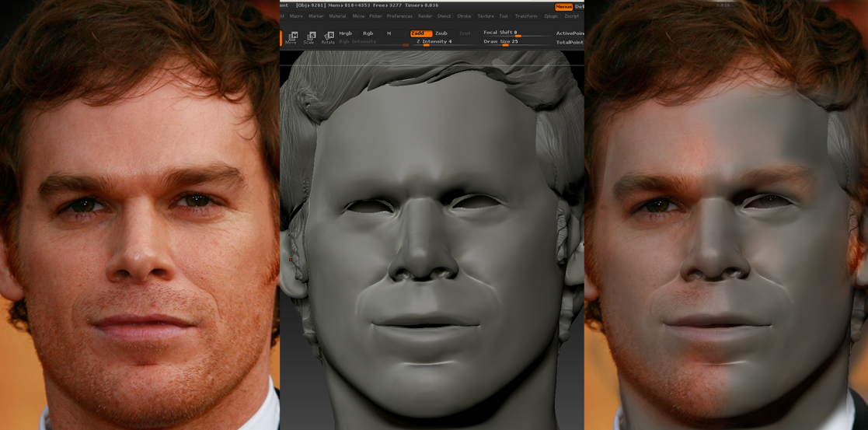
Task: Open the Stroke menu
Action: point(464,16)
